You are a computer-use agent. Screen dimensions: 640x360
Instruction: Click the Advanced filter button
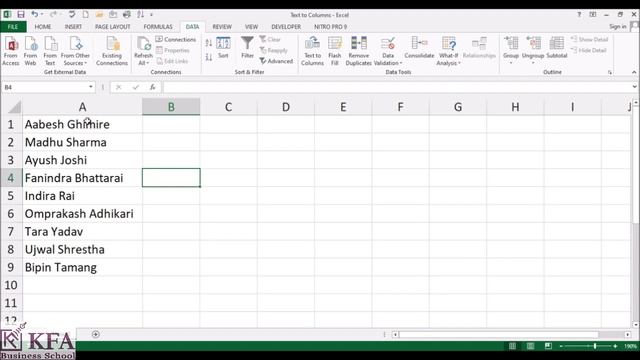(276, 61)
